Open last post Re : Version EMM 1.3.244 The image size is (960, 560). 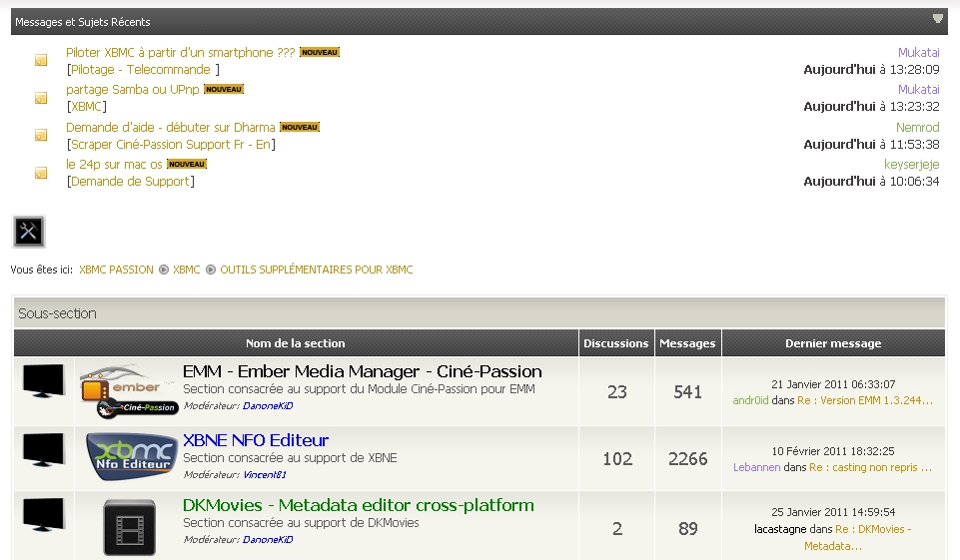865,400
